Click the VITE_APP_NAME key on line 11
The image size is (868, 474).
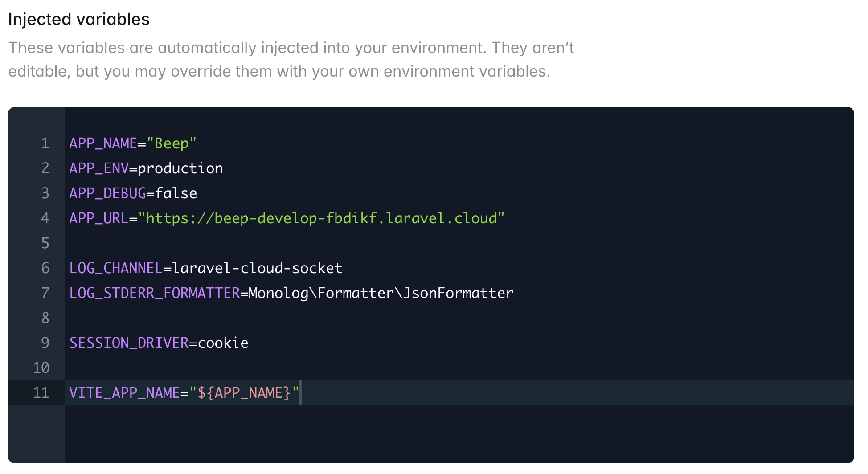coord(124,393)
